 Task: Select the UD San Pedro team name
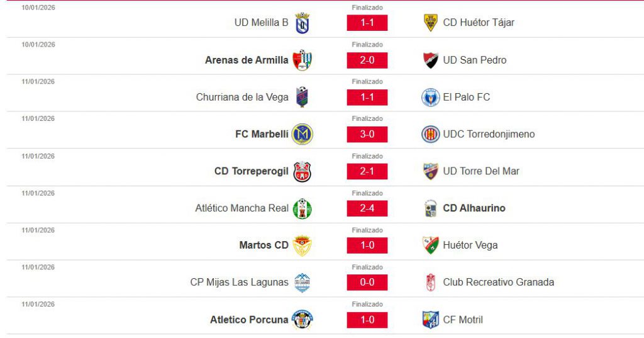[475, 60]
